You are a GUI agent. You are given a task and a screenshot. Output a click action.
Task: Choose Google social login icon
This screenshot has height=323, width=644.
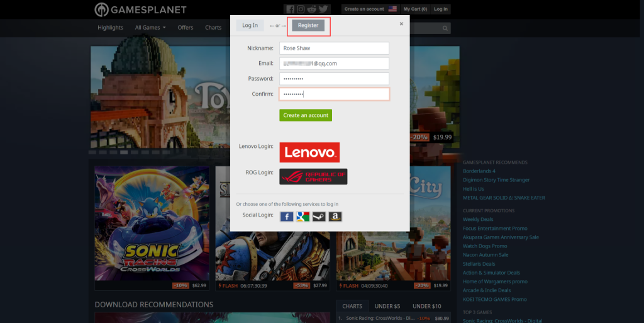(x=303, y=216)
